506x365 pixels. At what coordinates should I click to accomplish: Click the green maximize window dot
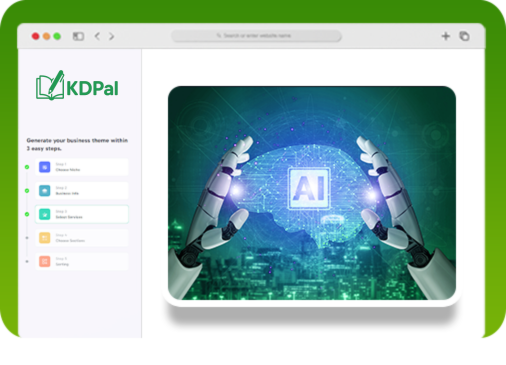point(57,36)
